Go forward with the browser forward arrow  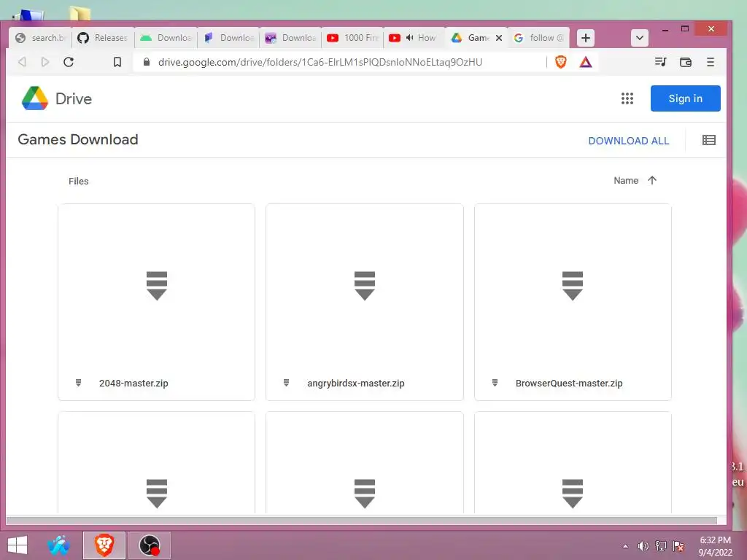click(44, 62)
